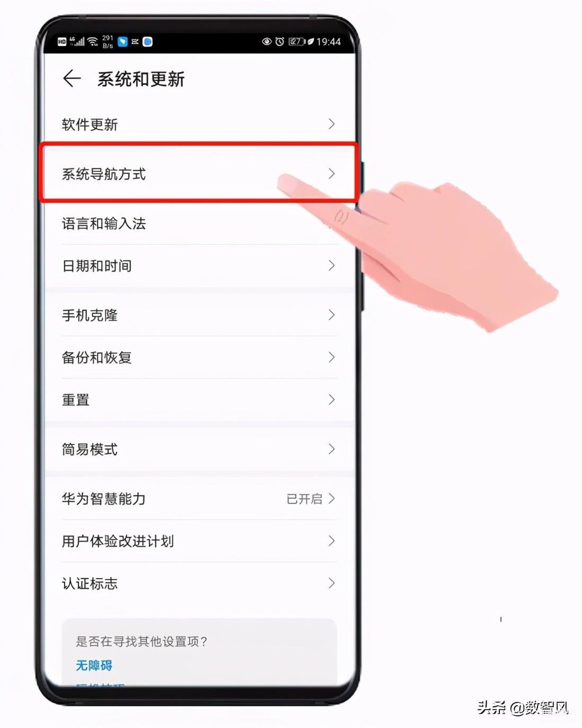Tap the alarm clock status icon
This screenshot has height=728, width=582.
tap(279, 41)
